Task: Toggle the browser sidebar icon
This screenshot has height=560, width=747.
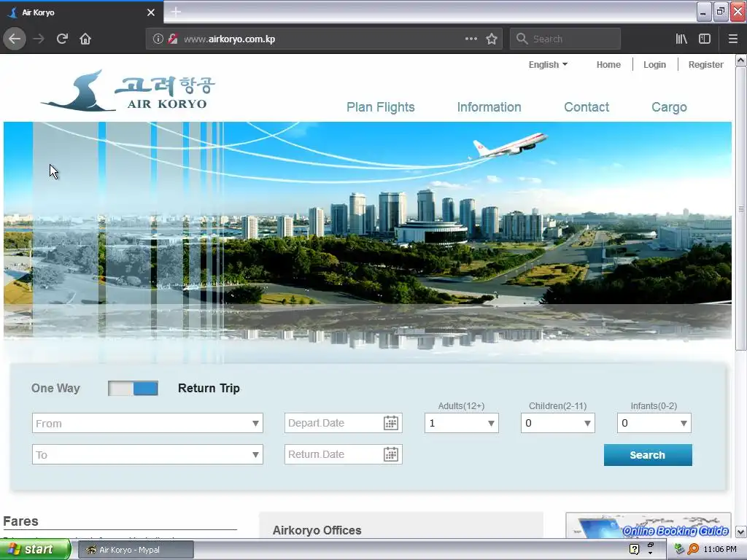Action: [705, 39]
